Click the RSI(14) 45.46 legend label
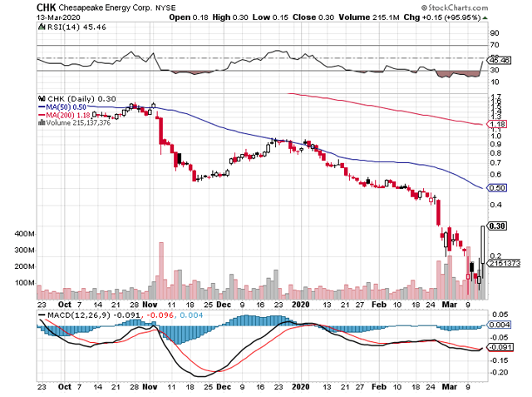The height and width of the screenshot is (397, 532). click(76, 27)
